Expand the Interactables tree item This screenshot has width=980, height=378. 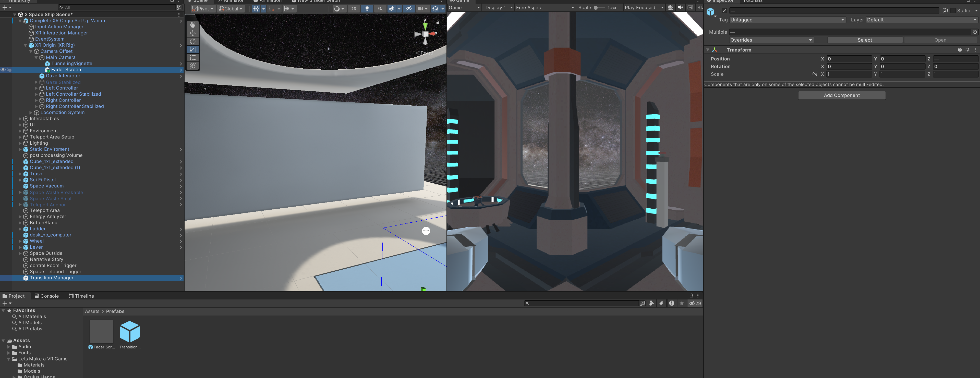pos(20,119)
